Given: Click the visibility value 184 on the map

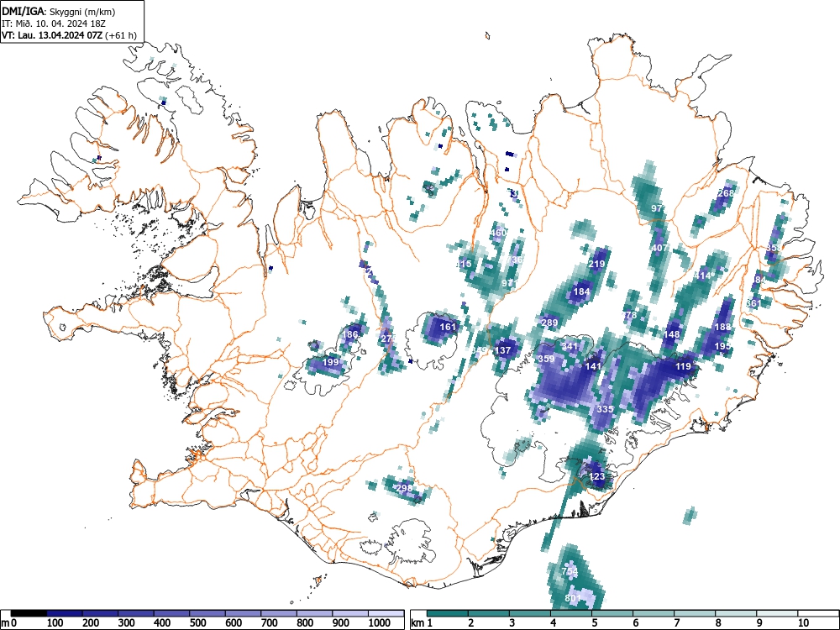Looking at the screenshot, I should pyautogui.click(x=581, y=292).
